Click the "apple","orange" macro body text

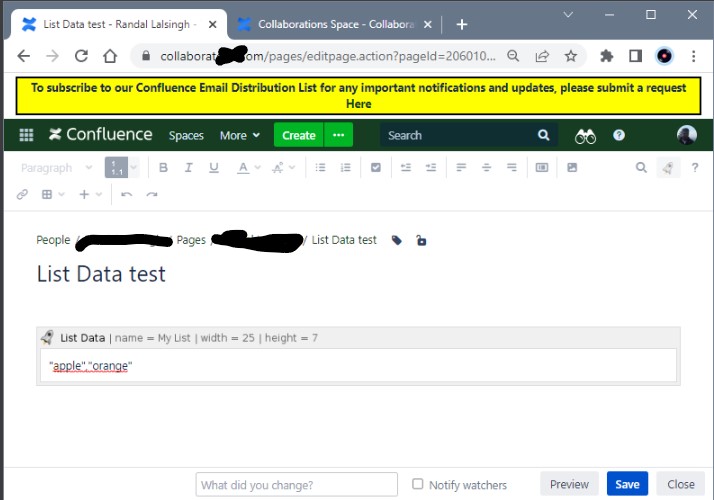pyautogui.click(x=91, y=366)
